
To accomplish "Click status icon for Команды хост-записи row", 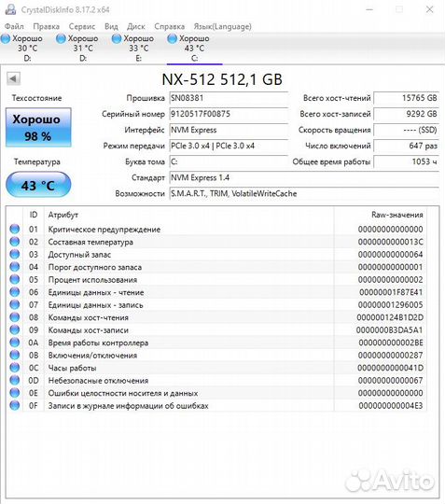I will pos(14,329).
